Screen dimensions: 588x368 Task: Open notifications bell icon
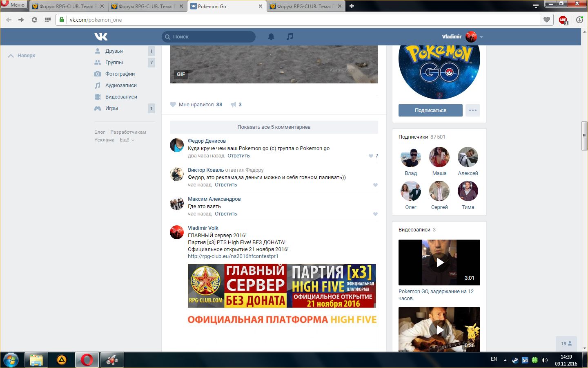point(271,36)
